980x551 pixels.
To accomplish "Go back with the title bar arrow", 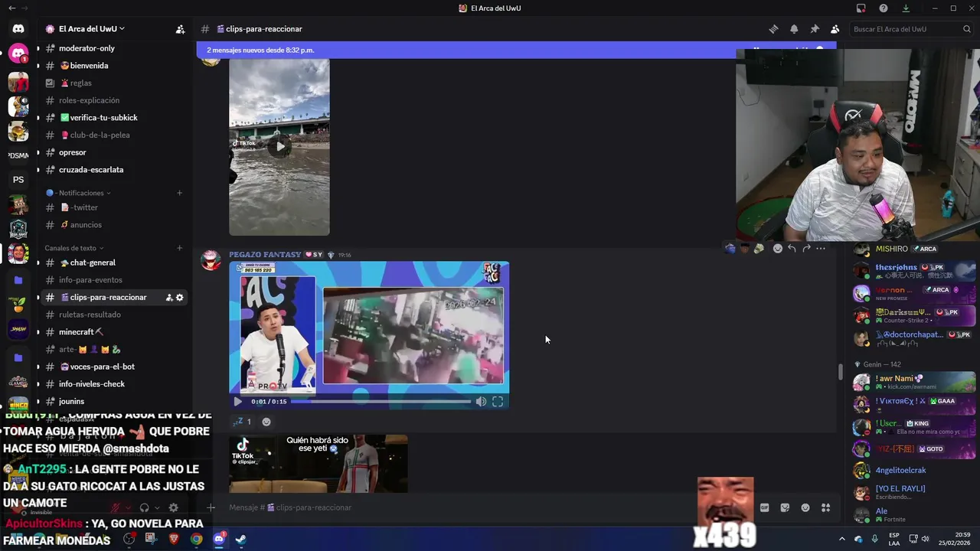I will pyautogui.click(x=11, y=8).
